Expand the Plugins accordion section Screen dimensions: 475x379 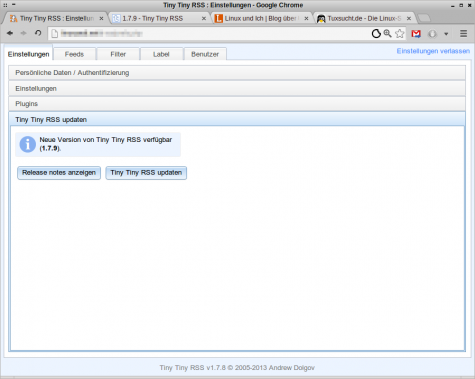(237, 104)
